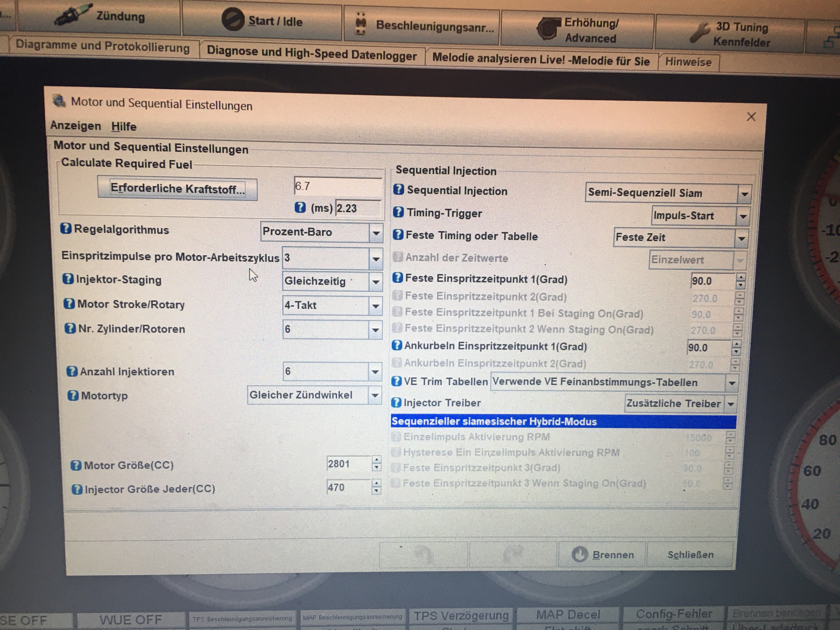Click help icon next to Regelalgorithmus
840x630 pixels.
65,229
